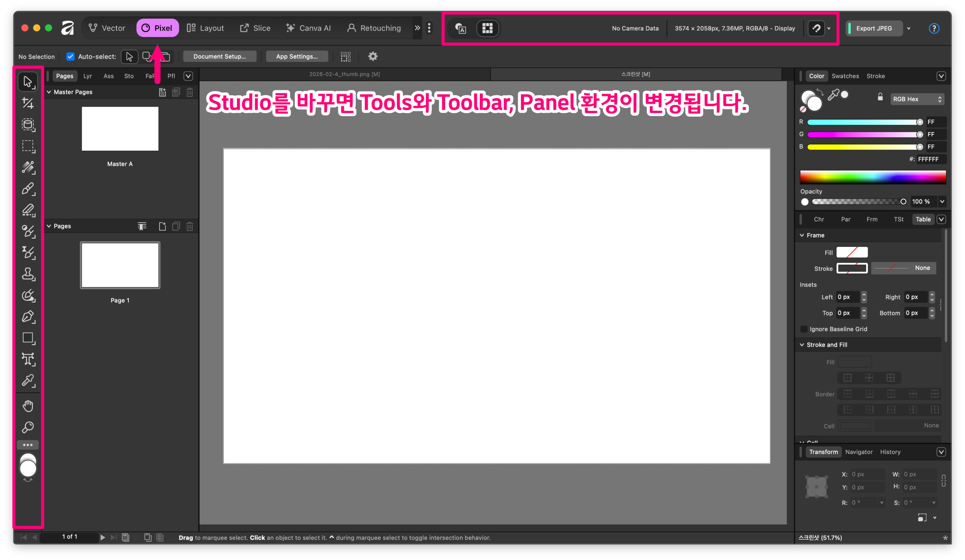The width and height of the screenshot is (965, 560).
Task: Toggle the color lock icon
Action: [x=880, y=97]
